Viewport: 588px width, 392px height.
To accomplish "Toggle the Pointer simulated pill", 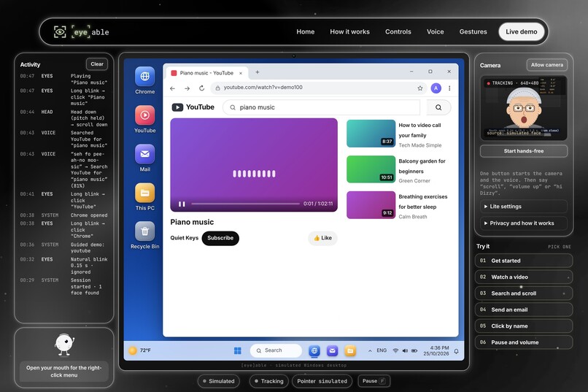I will click(322, 381).
